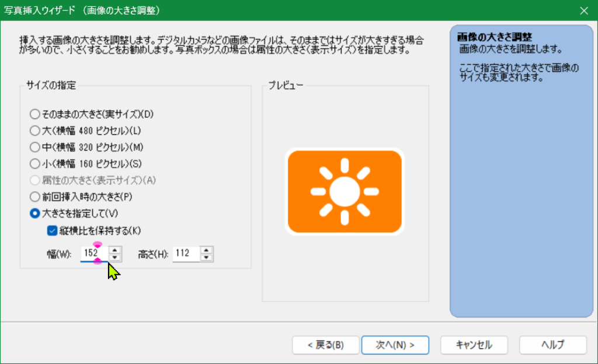Select 前回挿入時の大きさ radio button
The width and height of the screenshot is (598, 364).
35,197
